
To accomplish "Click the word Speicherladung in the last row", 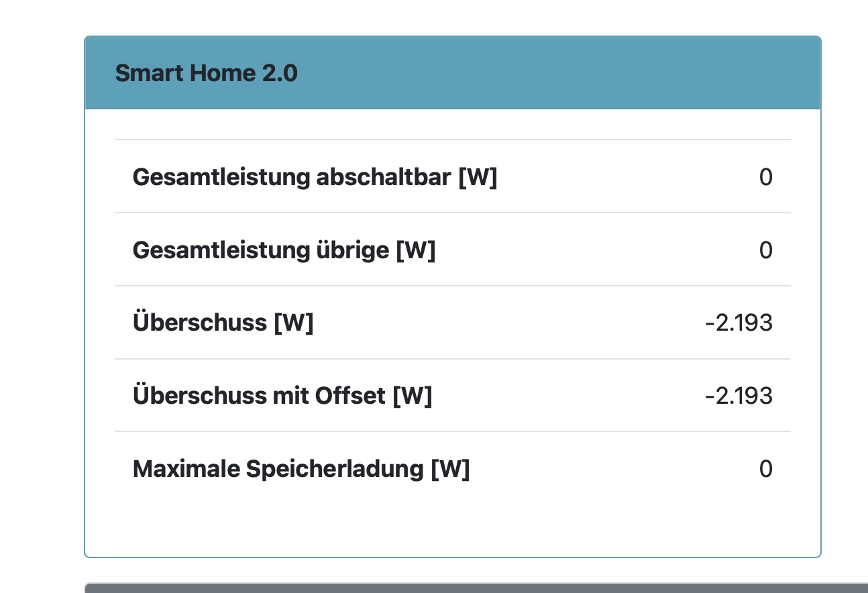I will [x=334, y=469].
